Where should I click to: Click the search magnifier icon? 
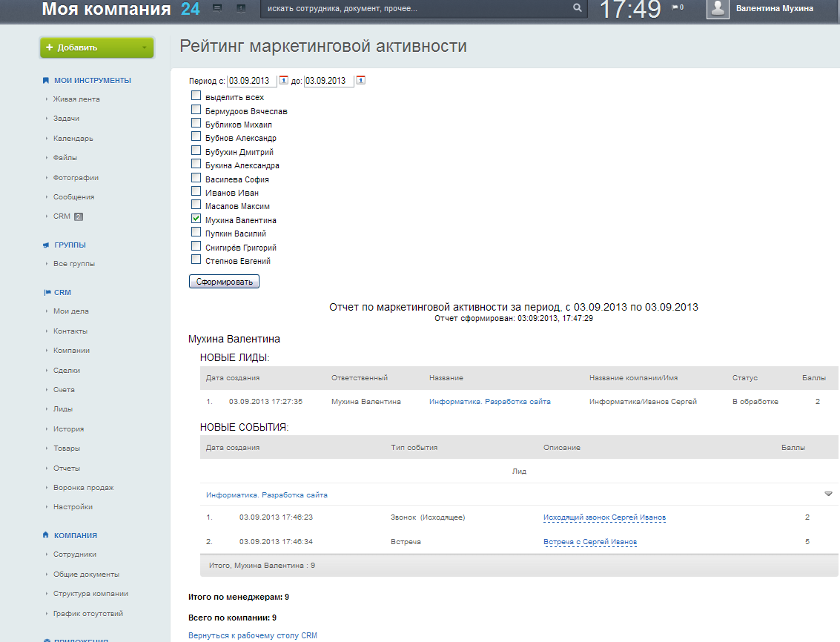pyautogui.click(x=578, y=9)
